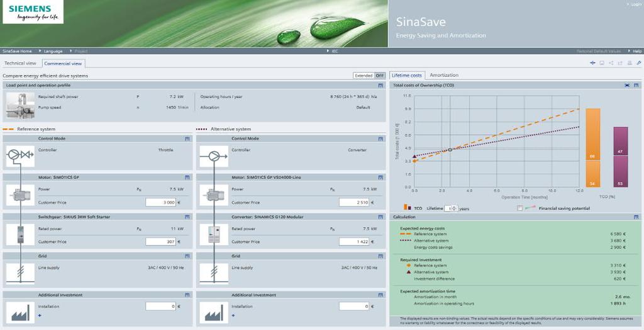Collapse Total costs of Ownership panel
This screenshot has height=330, width=644.
[x=636, y=85]
